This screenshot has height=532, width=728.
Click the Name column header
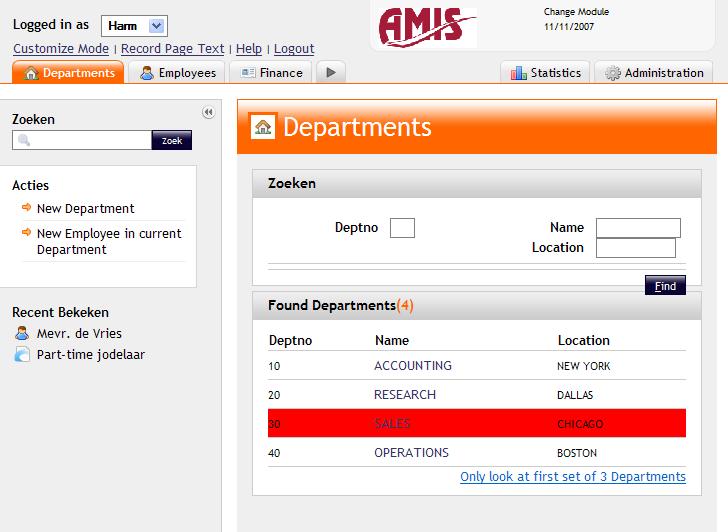392,340
